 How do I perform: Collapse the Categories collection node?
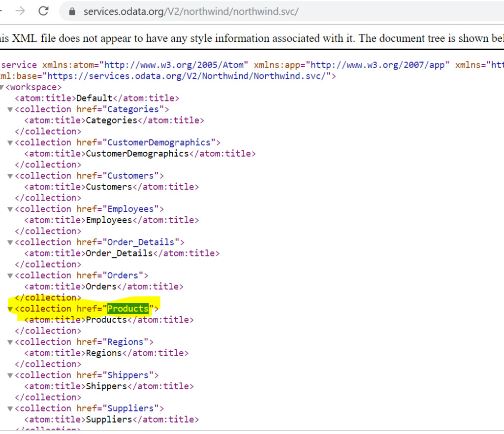(10, 110)
